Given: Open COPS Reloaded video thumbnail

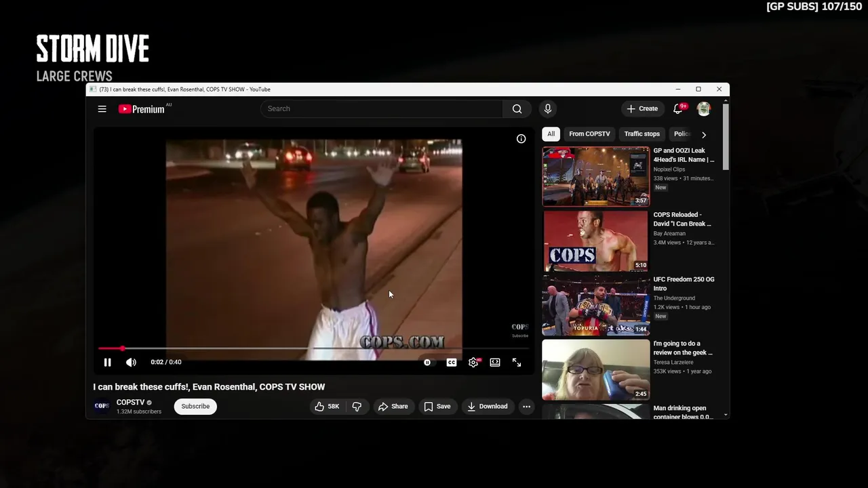Looking at the screenshot, I should point(596,241).
